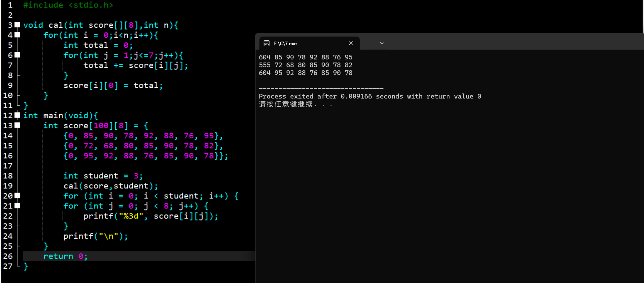
Task: Collapse the for loop fold on line 21
Action: click(17, 206)
